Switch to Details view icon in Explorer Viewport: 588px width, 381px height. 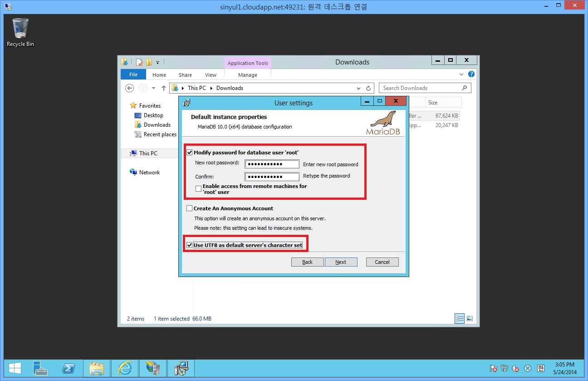[460, 319]
